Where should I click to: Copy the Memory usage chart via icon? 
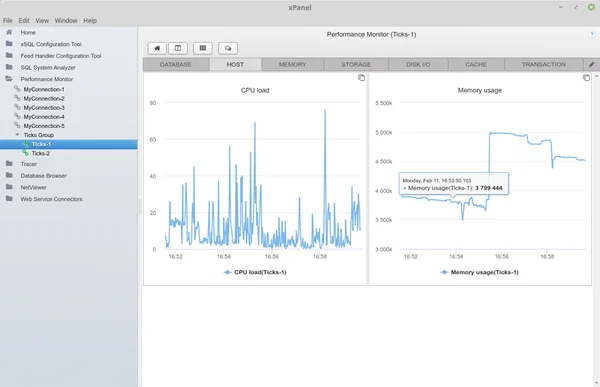tap(586, 78)
